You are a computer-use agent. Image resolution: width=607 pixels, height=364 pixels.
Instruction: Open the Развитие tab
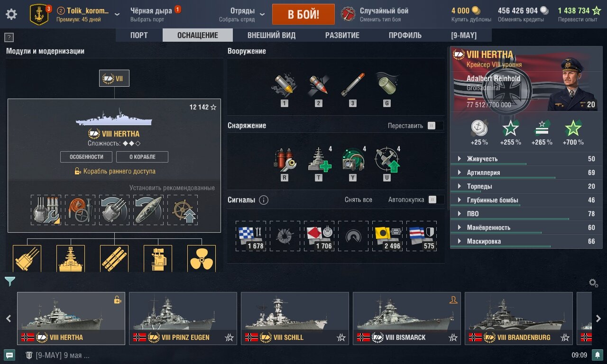[x=342, y=35]
